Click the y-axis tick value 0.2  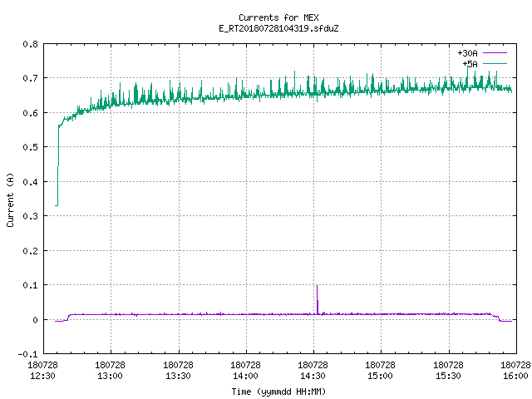tap(30, 251)
